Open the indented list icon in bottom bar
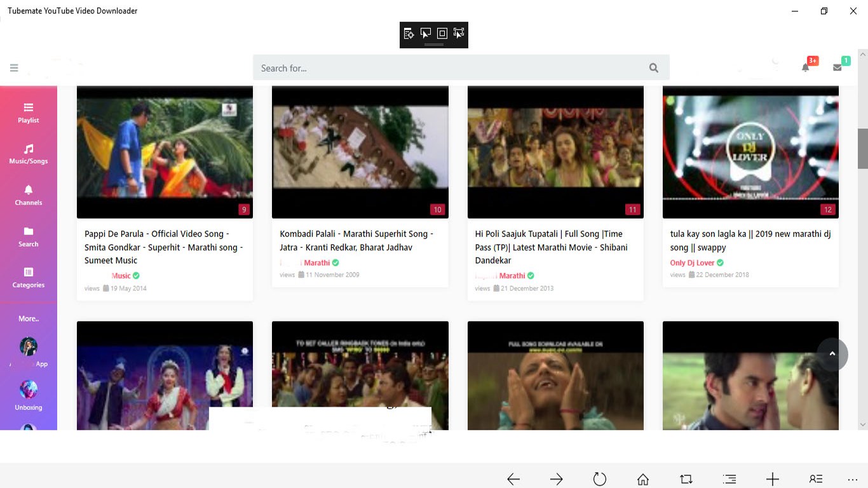This screenshot has width=868, height=488. 729,479
